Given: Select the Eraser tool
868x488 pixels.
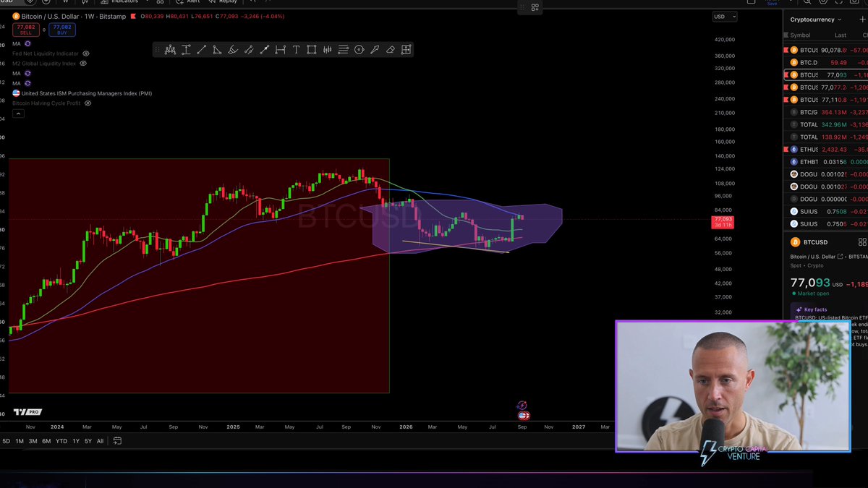Looking at the screenshot, I should point(391,49).
